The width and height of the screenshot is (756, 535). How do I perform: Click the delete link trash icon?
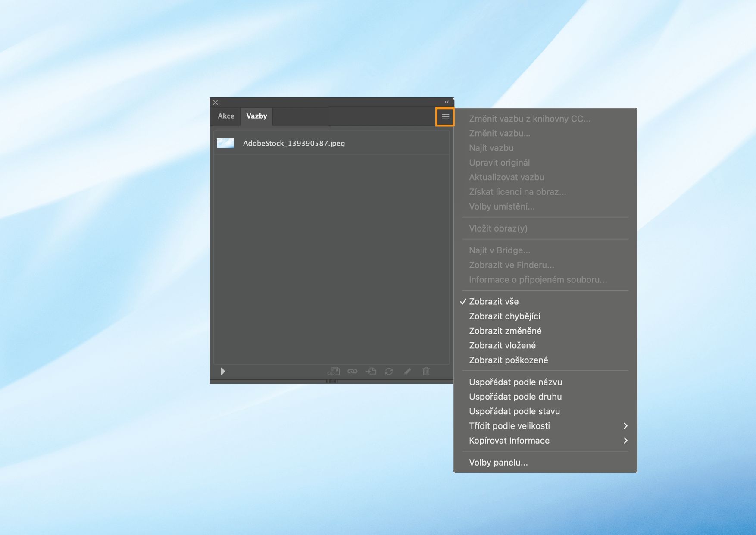[x=426, y=371]
